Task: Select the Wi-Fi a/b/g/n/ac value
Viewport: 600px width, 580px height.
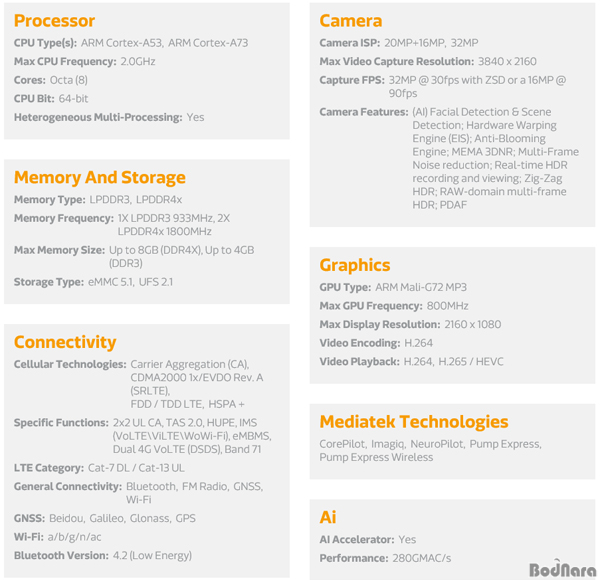Action: click(74, 537)
